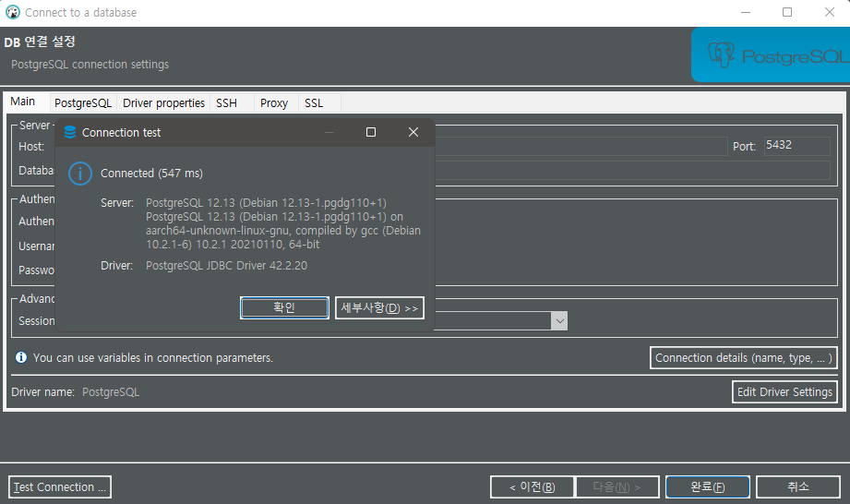Viewport: 850px width, 504px height.
Task: Click the info icon beside variables hint
Action: tap(21, 357)
